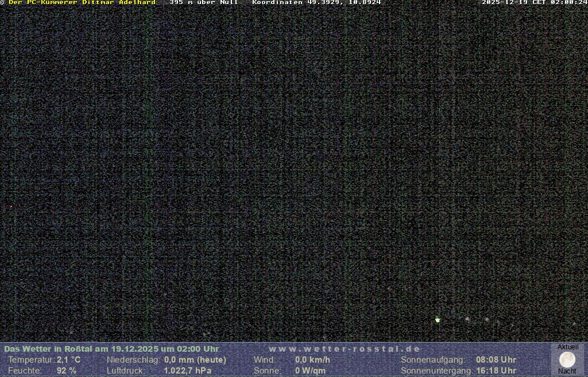The height and width of the screenshot is (377, 588).
Task: Click the Sonnenaufgang 08:08 Uhr time
Action: [x=496, y=360]
